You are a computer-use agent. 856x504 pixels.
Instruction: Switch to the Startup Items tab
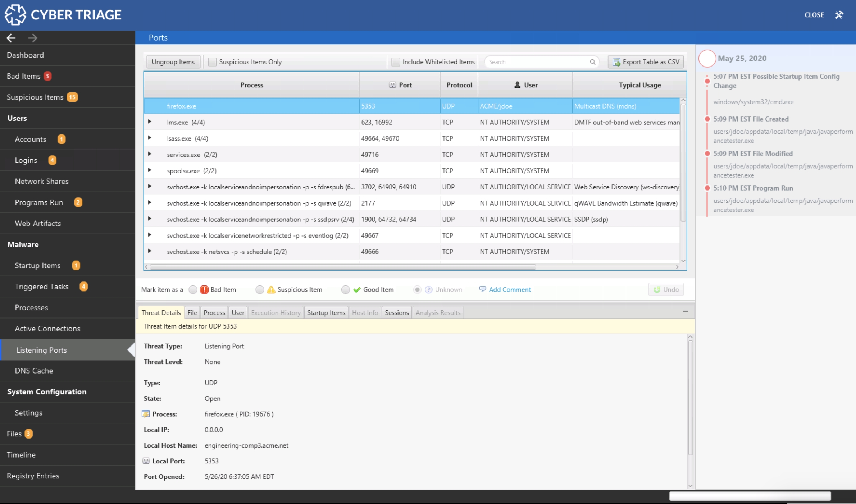coord(325,312)
